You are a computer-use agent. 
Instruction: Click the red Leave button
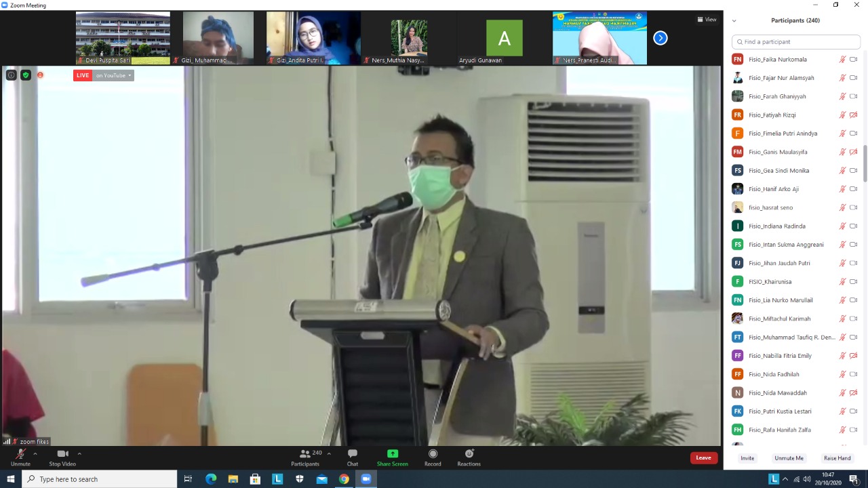[703, 457]
